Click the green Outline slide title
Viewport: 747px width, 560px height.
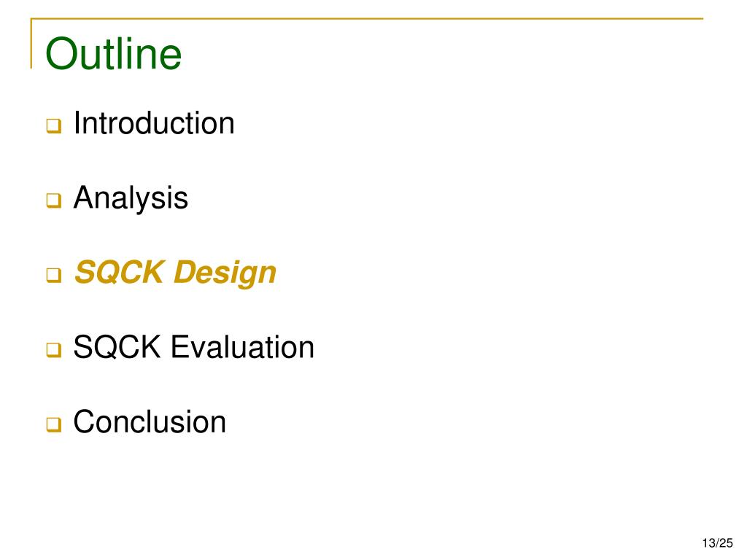coord(113,53)
